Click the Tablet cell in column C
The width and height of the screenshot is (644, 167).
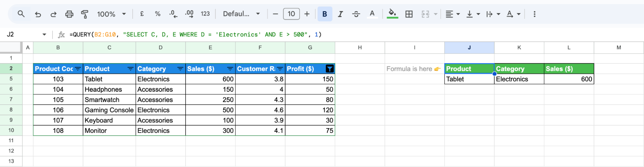[x=109, y=79]
